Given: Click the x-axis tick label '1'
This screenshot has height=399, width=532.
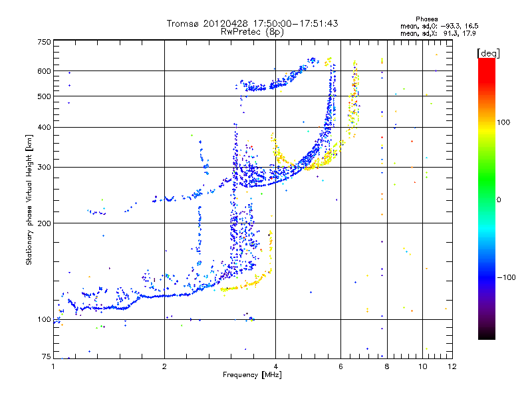Looking at the screenshot, I should [x=53, y=366].
